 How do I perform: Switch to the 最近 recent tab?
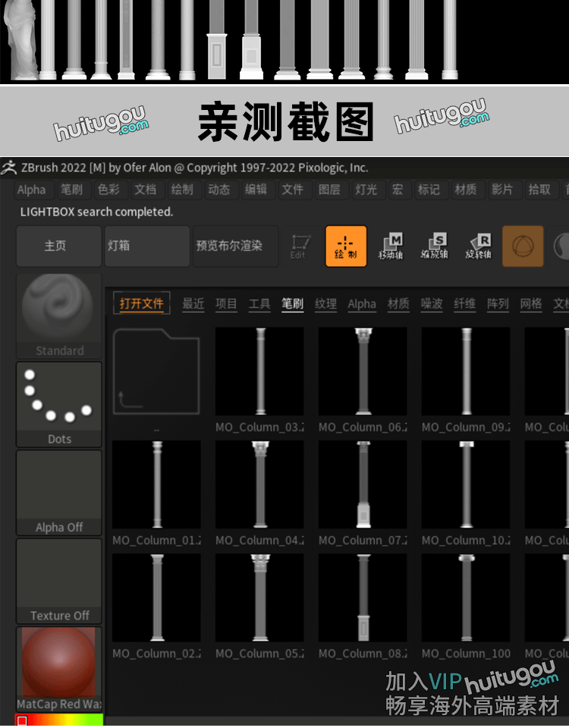193,304
